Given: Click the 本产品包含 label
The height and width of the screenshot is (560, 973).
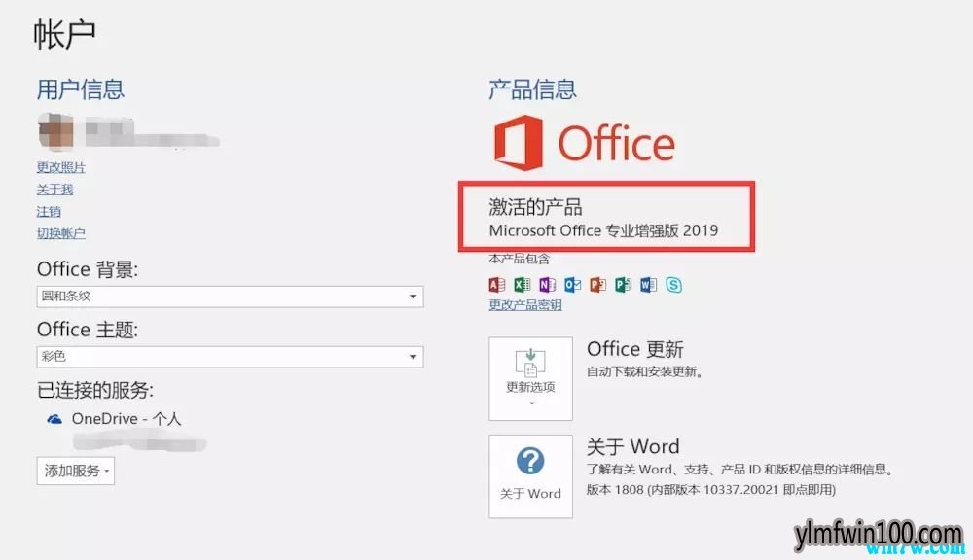Looking at the screenshot, I should tap(520, 260).
